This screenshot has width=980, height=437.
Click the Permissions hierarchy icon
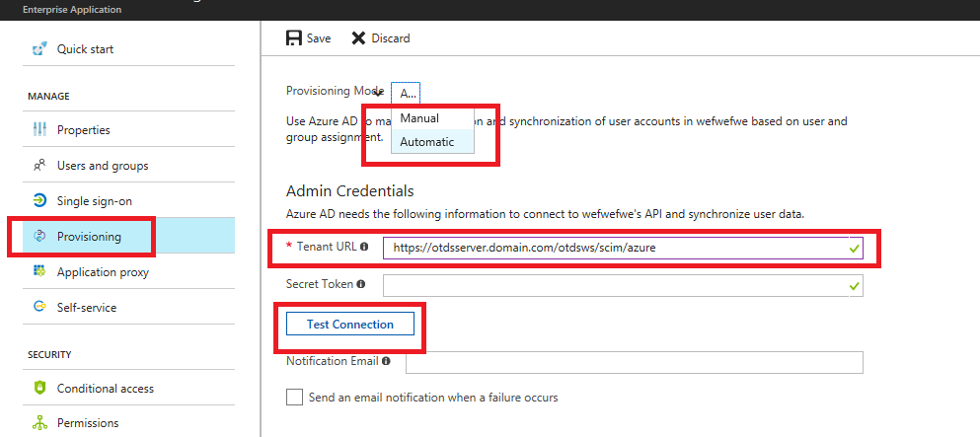tap(39, 422)
